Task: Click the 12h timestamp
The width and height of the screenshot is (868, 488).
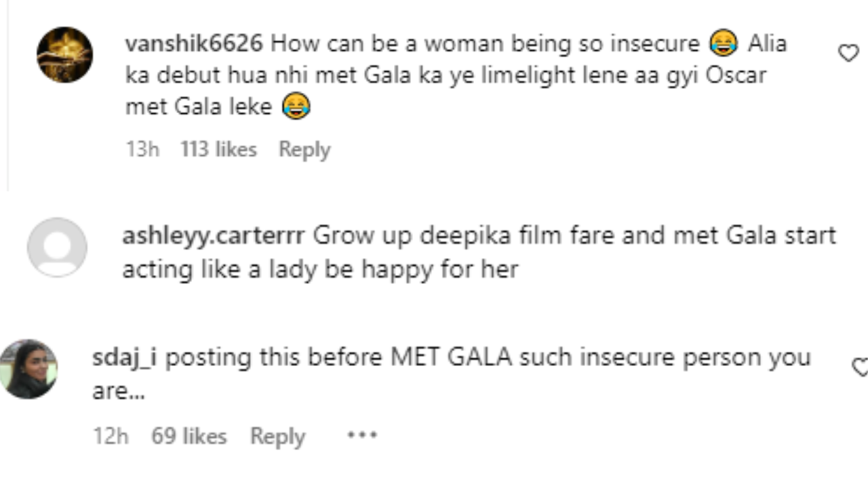Action: [111, 436]
